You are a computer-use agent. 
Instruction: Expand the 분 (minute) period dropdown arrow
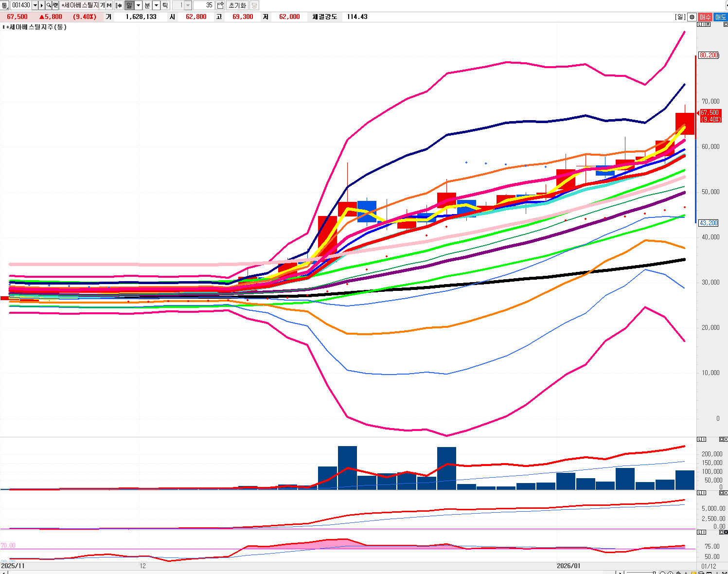(x=156, y=5)
